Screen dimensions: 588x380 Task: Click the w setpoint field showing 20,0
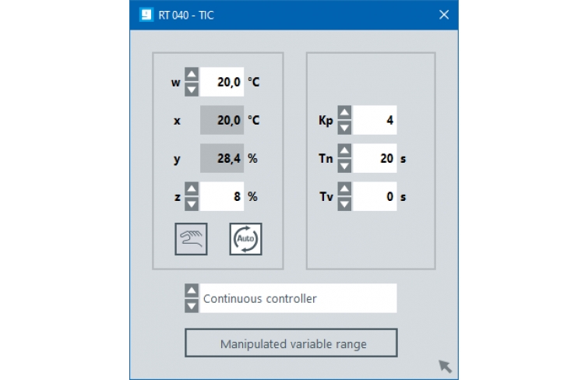(222, 83)
